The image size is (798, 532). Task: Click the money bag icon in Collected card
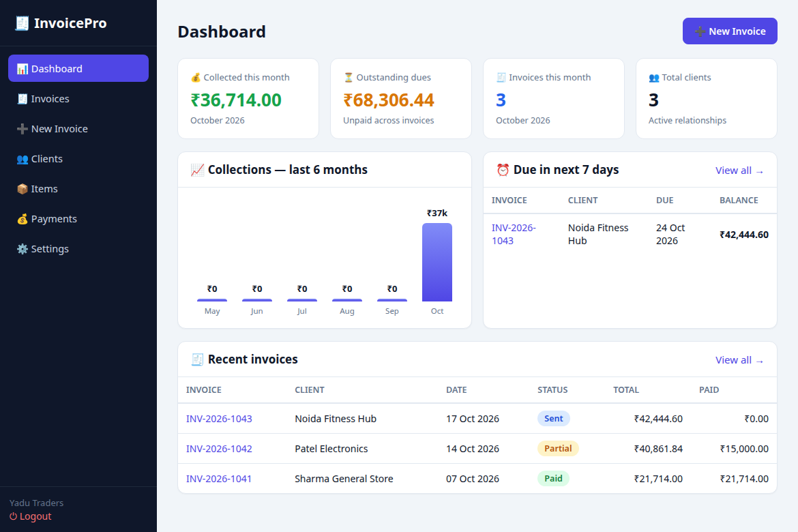click(x=196, y=77)
